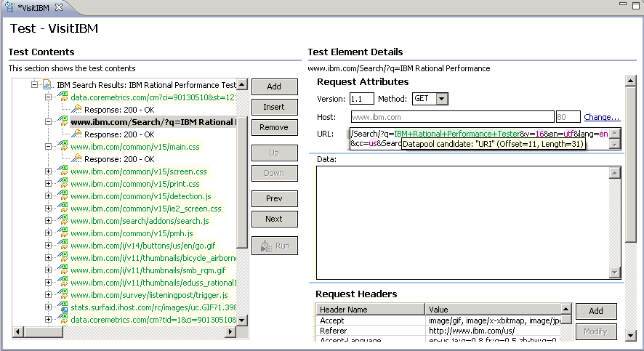
Task: Click the Insert button
Action: click(274, 107)
